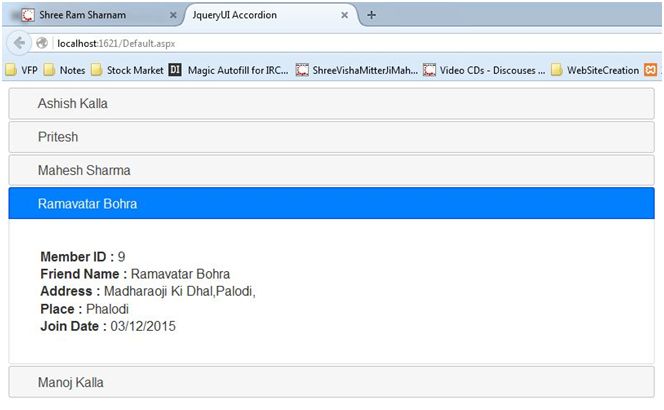Select the JqueryUI Accordion tab
This screenshot has height=410, width=664.
tap(271, 15)
